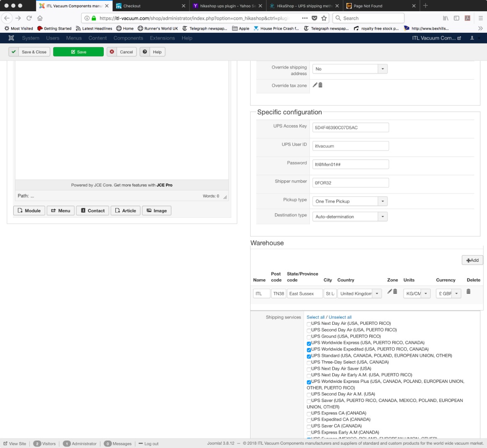Open Override shipping address dropdown
487x448 pixels.
click(350, 69)
